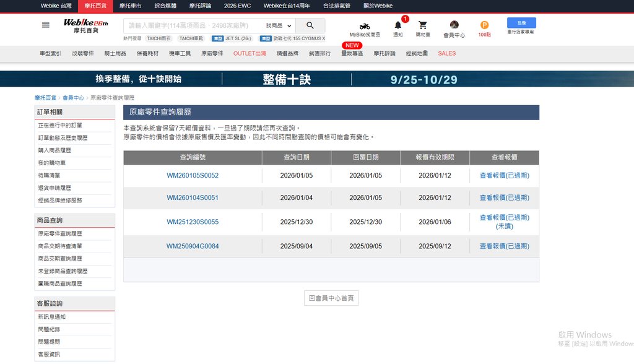Open 經銷地圖 navigation menu

(417, 53)
